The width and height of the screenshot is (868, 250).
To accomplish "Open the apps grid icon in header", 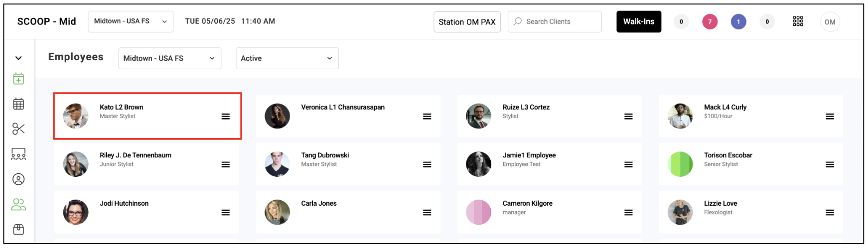I will pos(798,21).
